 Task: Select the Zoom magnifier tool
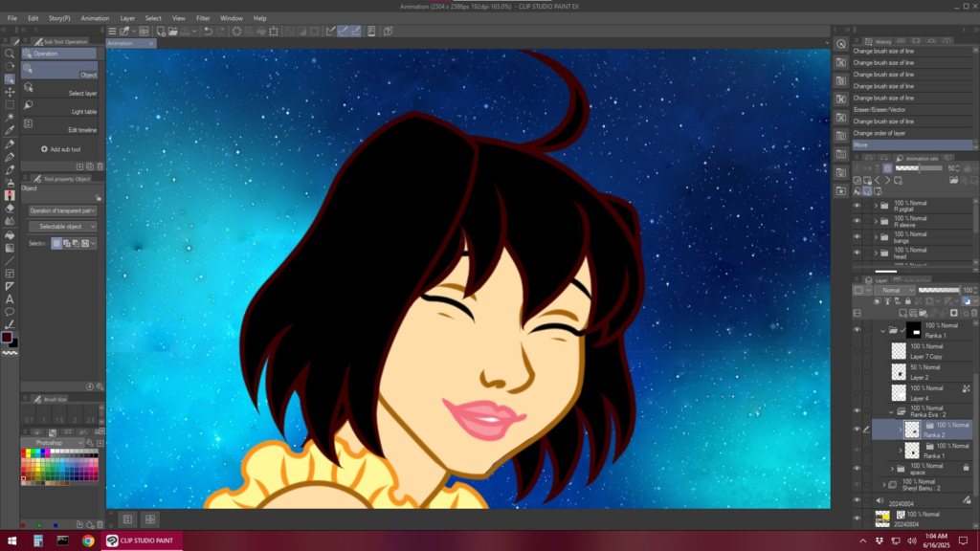(10, 54)
